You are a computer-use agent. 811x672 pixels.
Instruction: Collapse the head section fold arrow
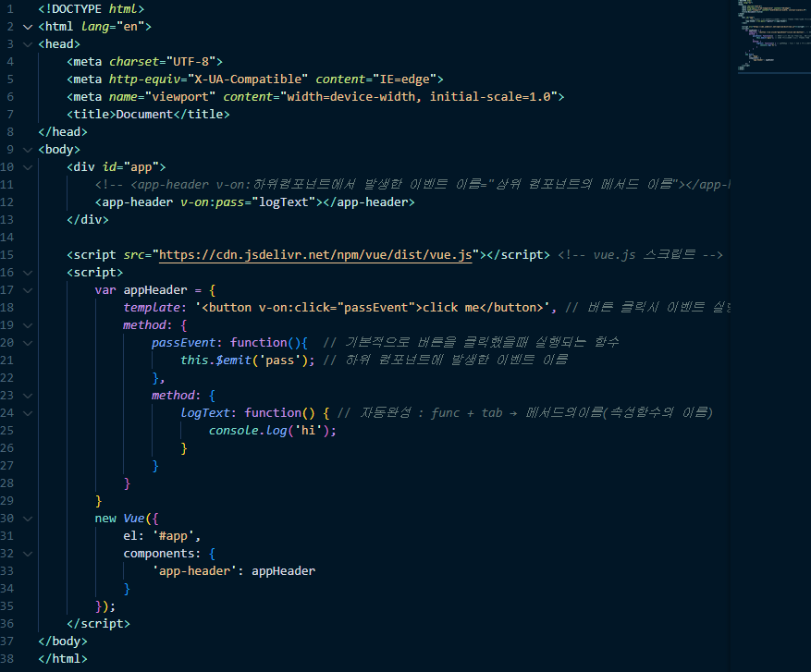tap(28, 44)
